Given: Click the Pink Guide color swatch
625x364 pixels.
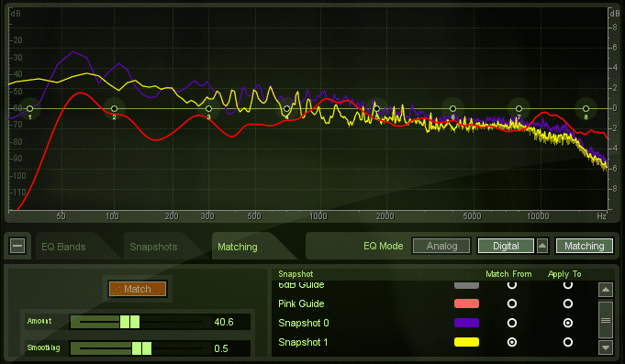Looking at the screenshot, I should coord(466,303).
